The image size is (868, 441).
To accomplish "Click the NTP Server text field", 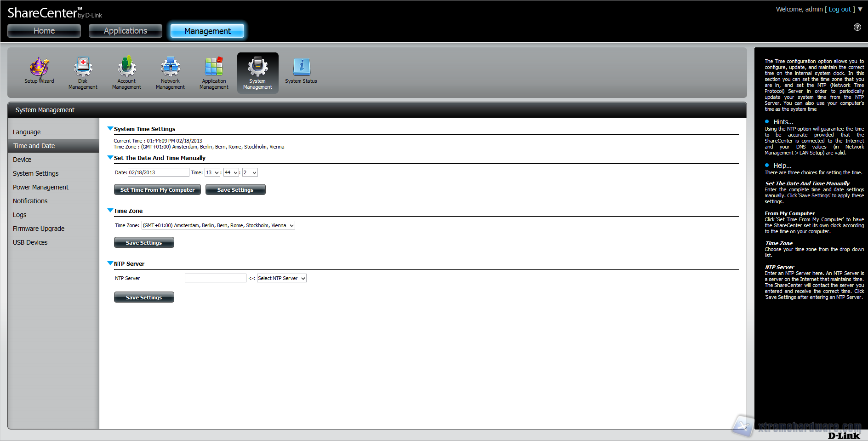I will 215,278.
